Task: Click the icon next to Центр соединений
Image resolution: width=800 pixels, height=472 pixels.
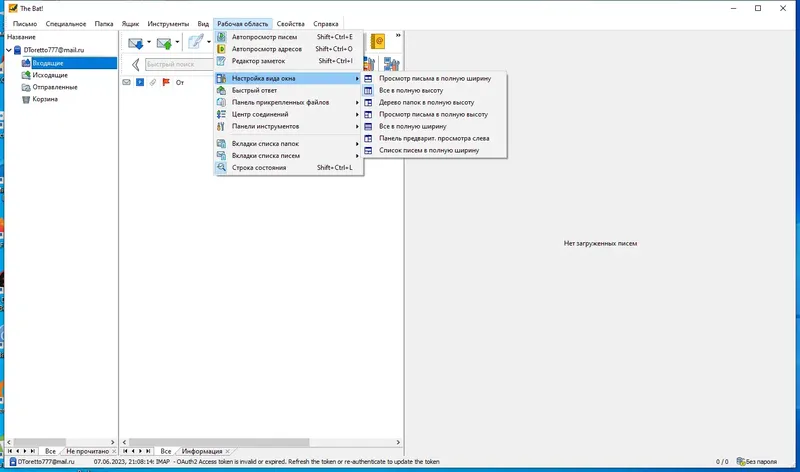Action: click(221, 114)
